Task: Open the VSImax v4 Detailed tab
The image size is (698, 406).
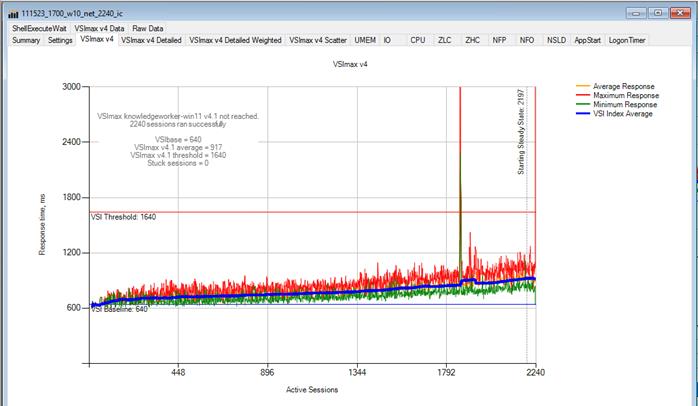Action: tap(151, 40)
